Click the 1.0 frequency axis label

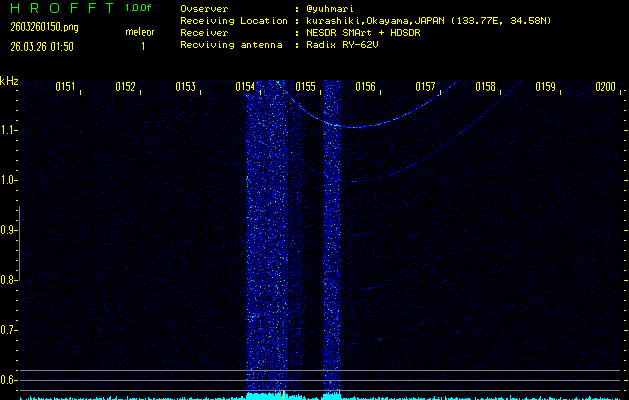tap(9, 180)
